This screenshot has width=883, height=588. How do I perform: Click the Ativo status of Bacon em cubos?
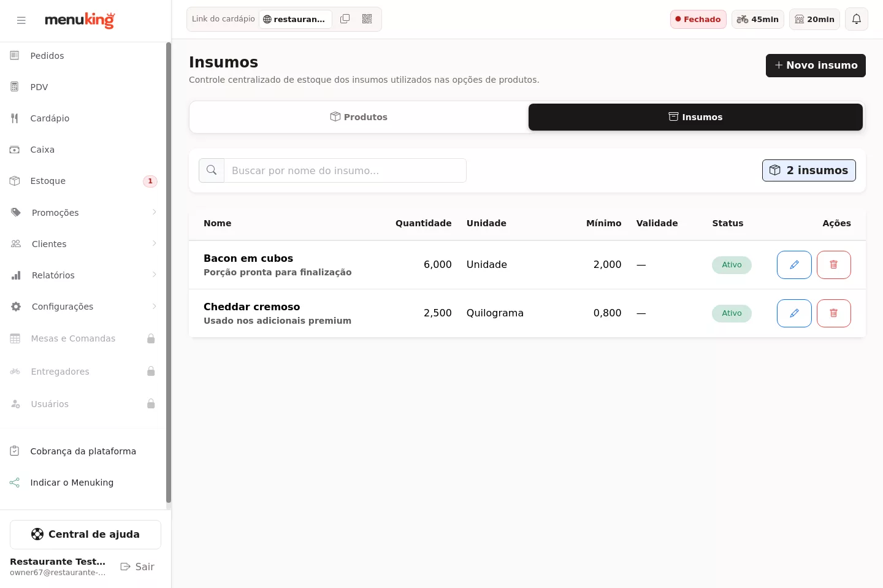732,265
